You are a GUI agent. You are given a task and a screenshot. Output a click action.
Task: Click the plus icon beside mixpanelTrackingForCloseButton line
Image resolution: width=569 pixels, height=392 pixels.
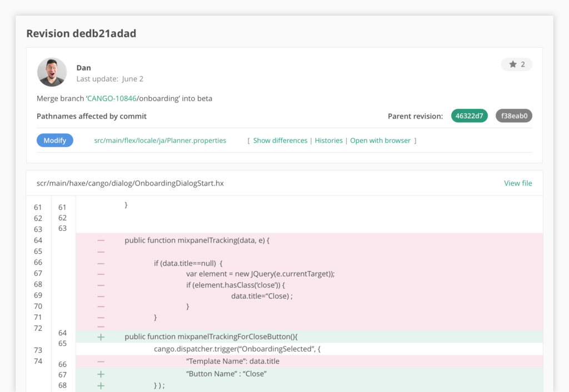pyautogui.click(x=101, y=337)
